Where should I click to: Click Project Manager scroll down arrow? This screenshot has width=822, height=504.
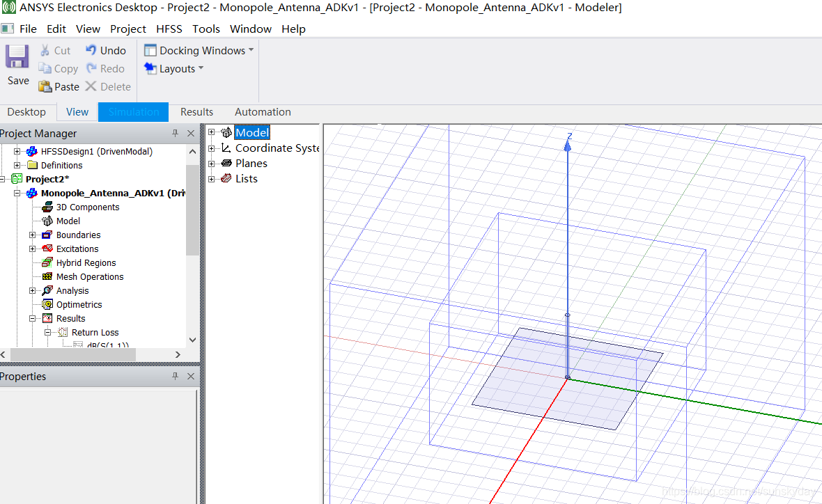pos(192,340)
